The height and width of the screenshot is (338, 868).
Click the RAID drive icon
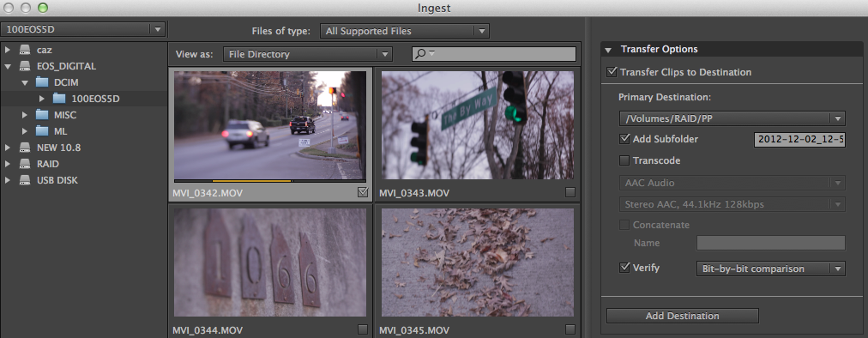point(25,164)
